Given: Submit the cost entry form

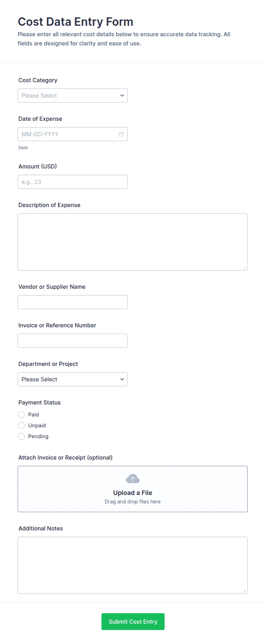Looking at the screenshot, I should [133, 622].
